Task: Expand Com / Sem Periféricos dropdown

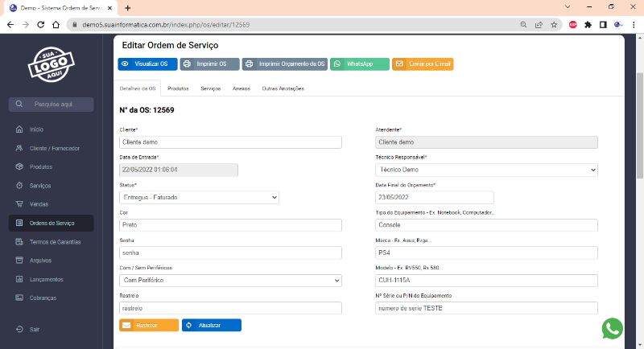Action: (x=230, y=281)
